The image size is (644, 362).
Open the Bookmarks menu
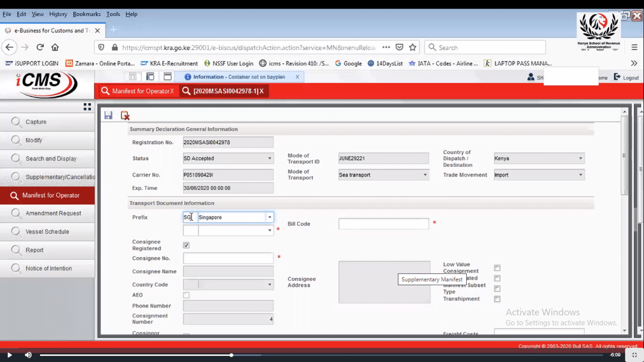point(87,14)
